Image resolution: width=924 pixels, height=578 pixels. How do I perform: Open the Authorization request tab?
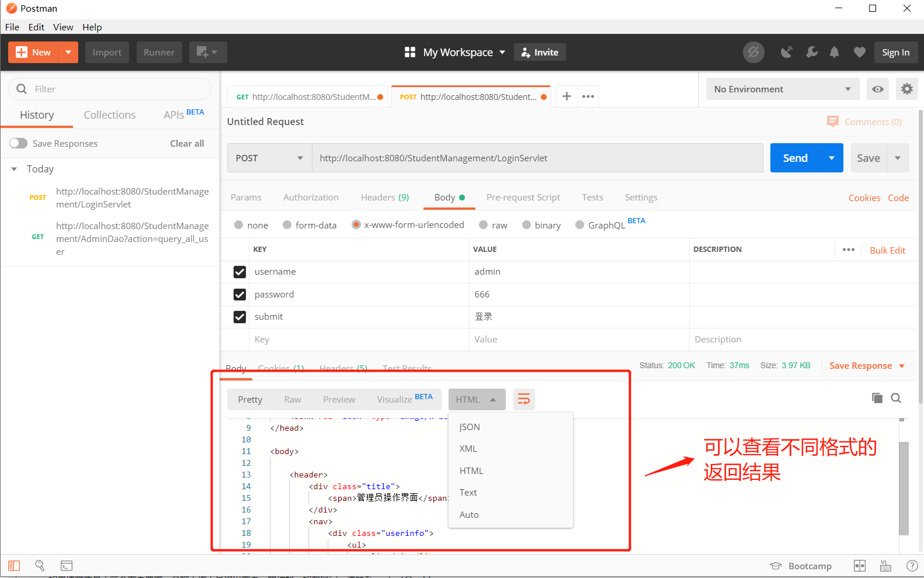(x=311, y=198)
